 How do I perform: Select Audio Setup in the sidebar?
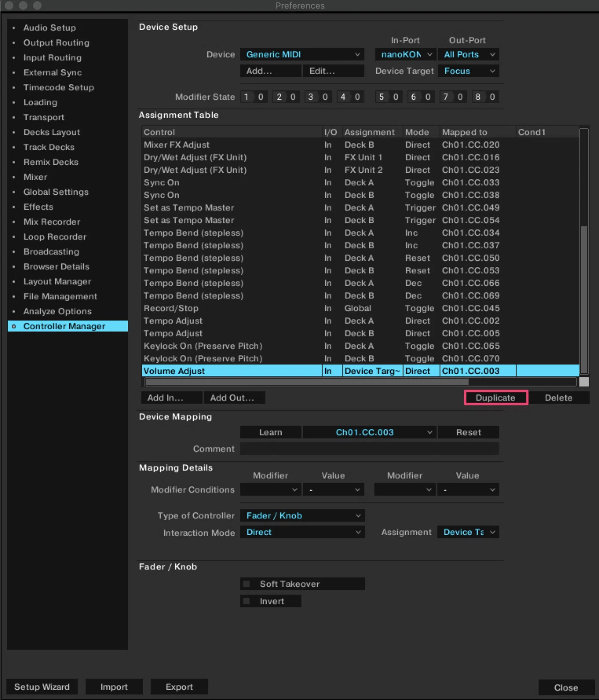(50, 28)
